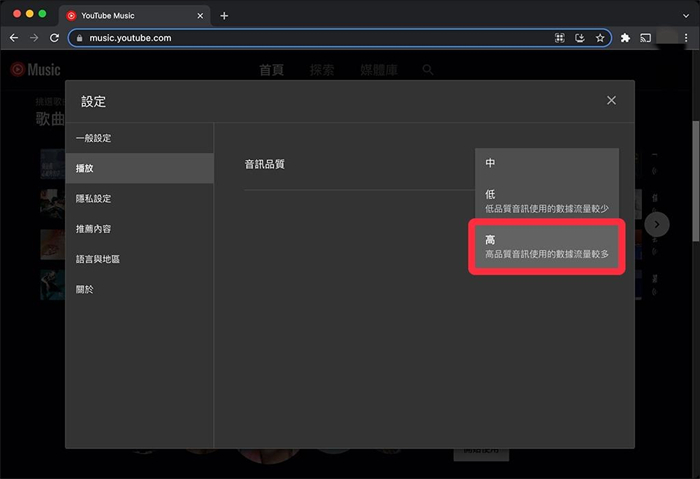The image size is (700, 479).
Task: Click the browser back arrow
Action: click(14, 38)
